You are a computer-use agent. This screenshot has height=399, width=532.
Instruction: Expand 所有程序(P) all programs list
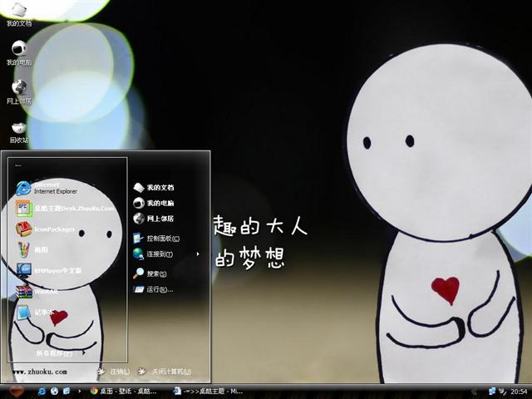(x=61, y=353)
